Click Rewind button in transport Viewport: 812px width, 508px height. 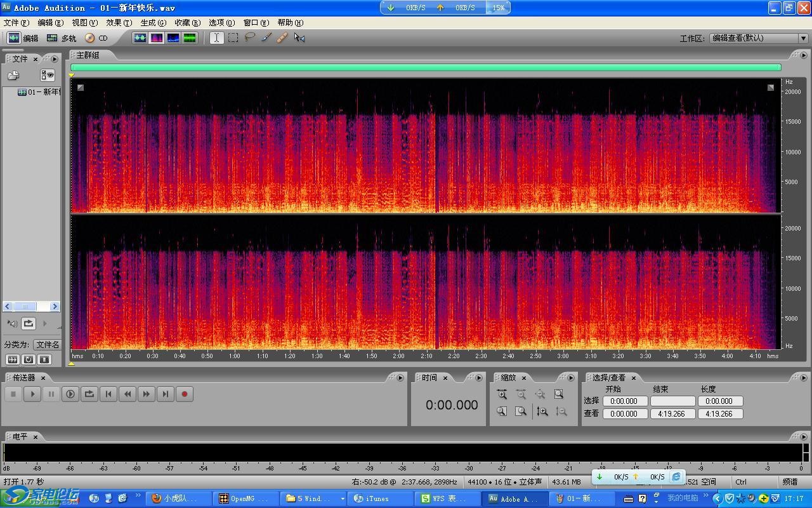click(x=128, y=394)
